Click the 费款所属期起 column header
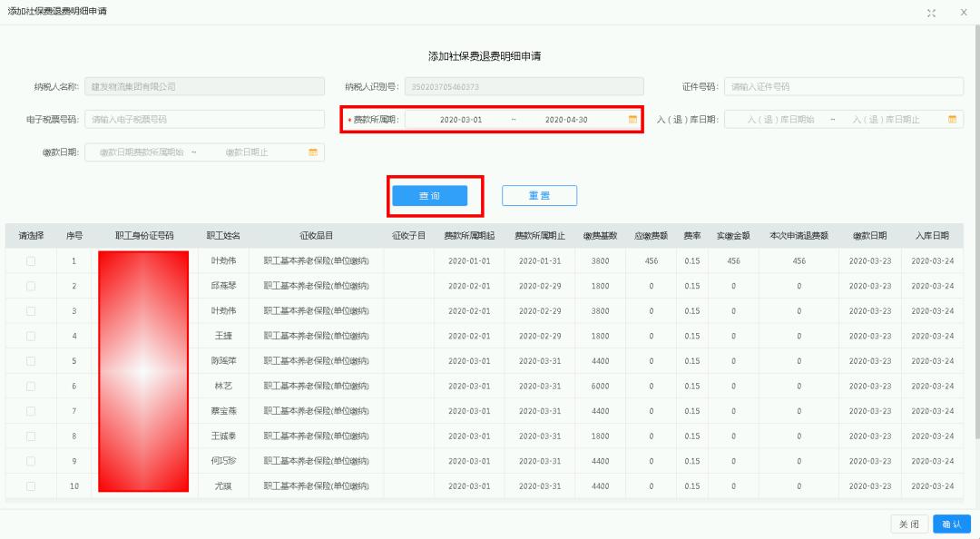This screenshot has width=980, height=539. coord(468,235)
